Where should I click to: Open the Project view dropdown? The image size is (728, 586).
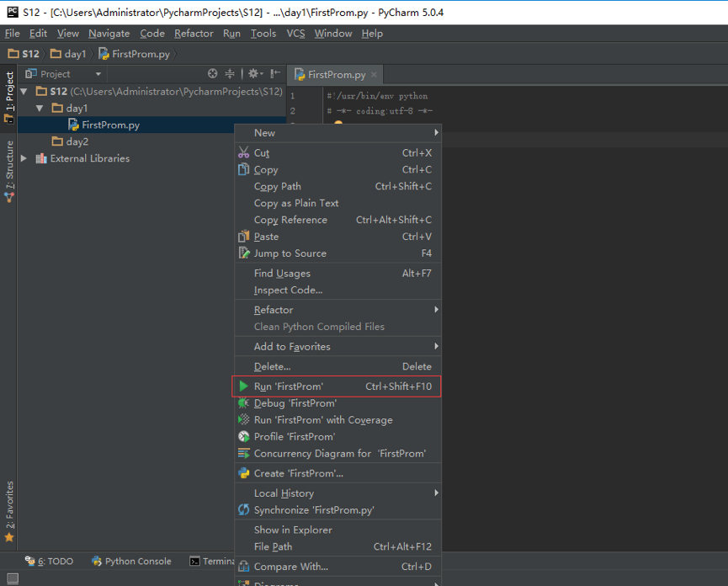(98, 74)
